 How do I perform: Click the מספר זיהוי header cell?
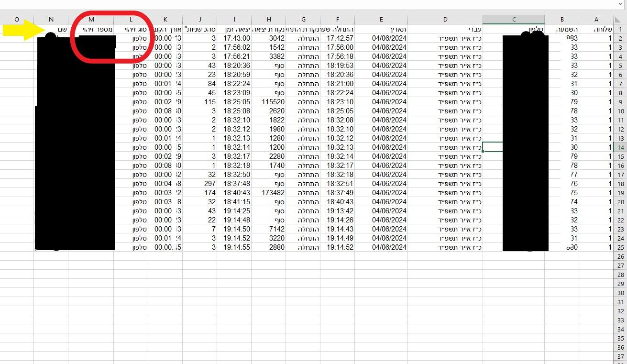91,29
